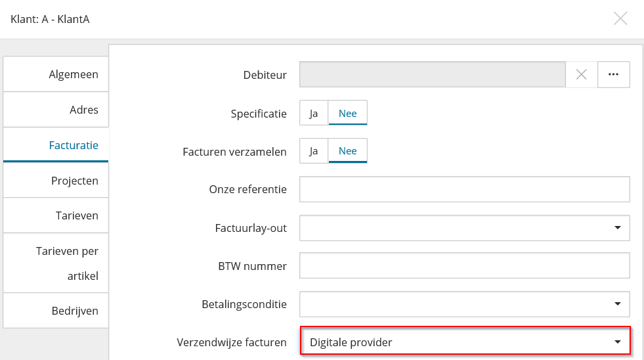Focus the BTW nummer text field
This screenshot has height=360, width=644.
(x=465, y=265)
